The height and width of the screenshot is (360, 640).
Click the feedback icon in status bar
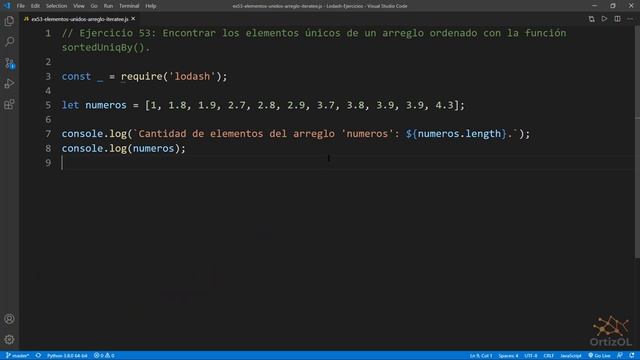620,356
